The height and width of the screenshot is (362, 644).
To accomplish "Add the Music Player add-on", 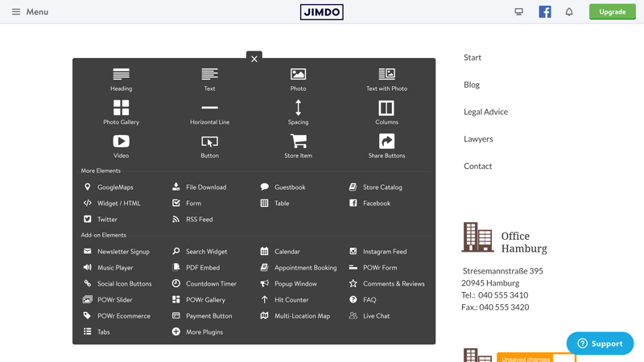I will tap(108, 268).
